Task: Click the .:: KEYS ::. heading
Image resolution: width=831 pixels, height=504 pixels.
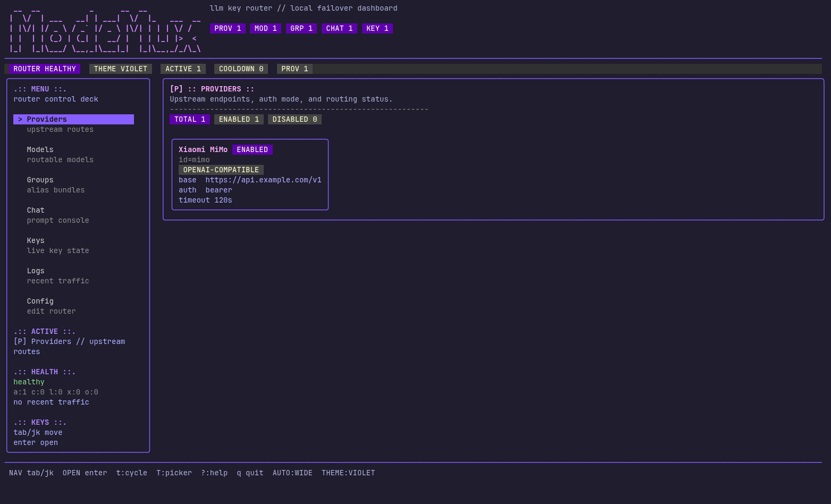Action: tap(40, 422)
